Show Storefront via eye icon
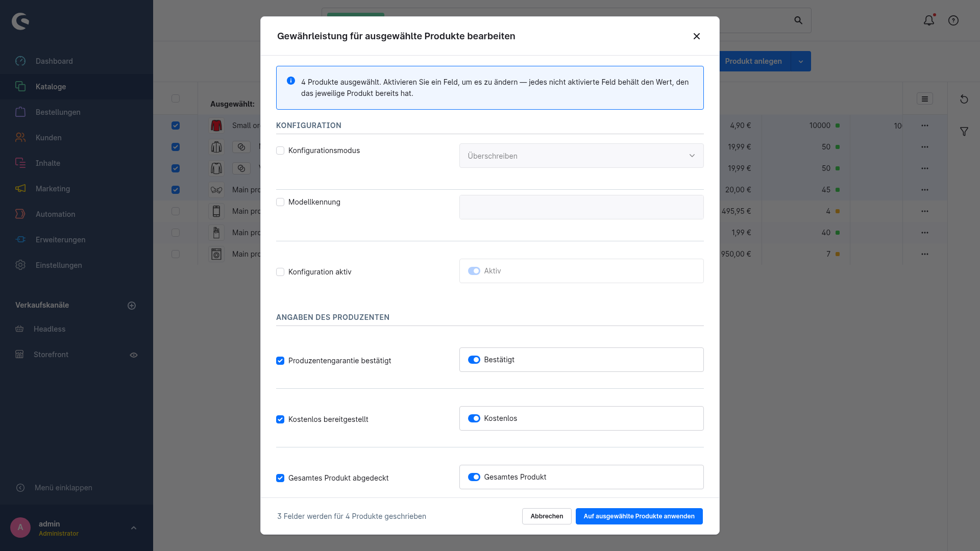The height and width of the screenshot is (551, 980). [134, 355]
